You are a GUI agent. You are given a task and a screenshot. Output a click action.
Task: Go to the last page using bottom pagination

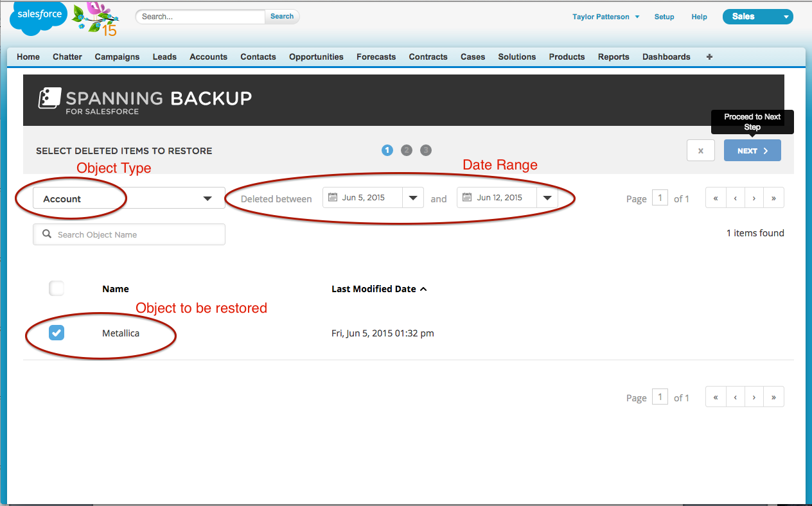pos(773,397)
